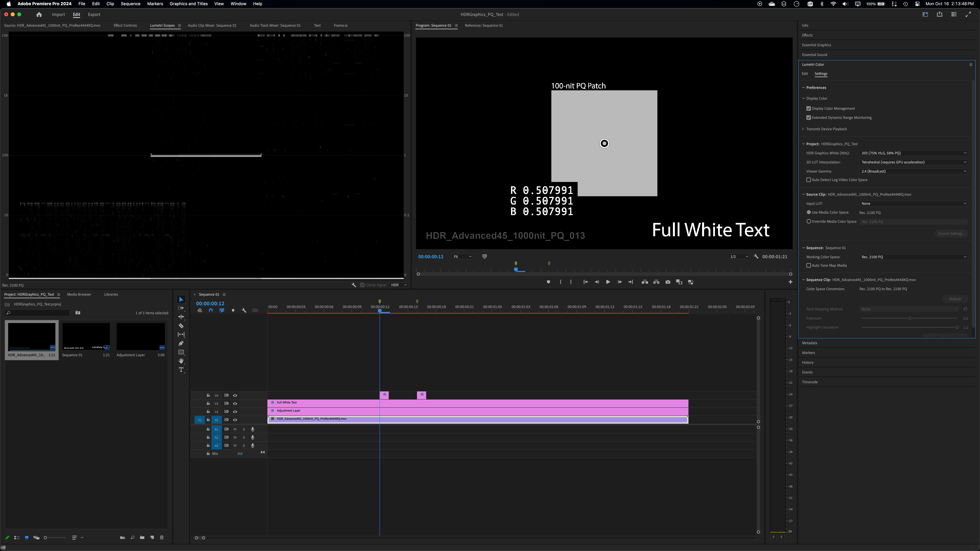980x551 pixels.
Task: Uncheck Extended Dynamic Range Monitoring
Action: (x=808, y=118)
